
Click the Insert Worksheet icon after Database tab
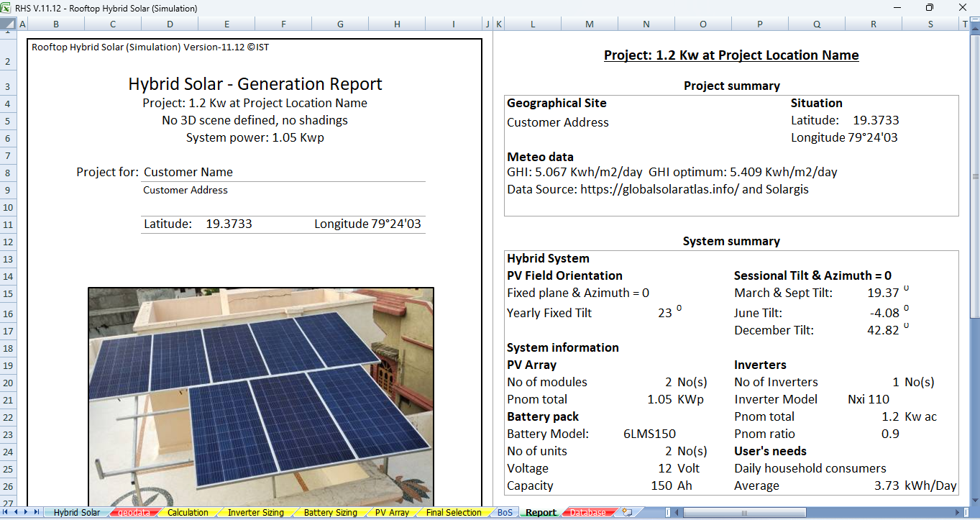[x=628, y=512]
